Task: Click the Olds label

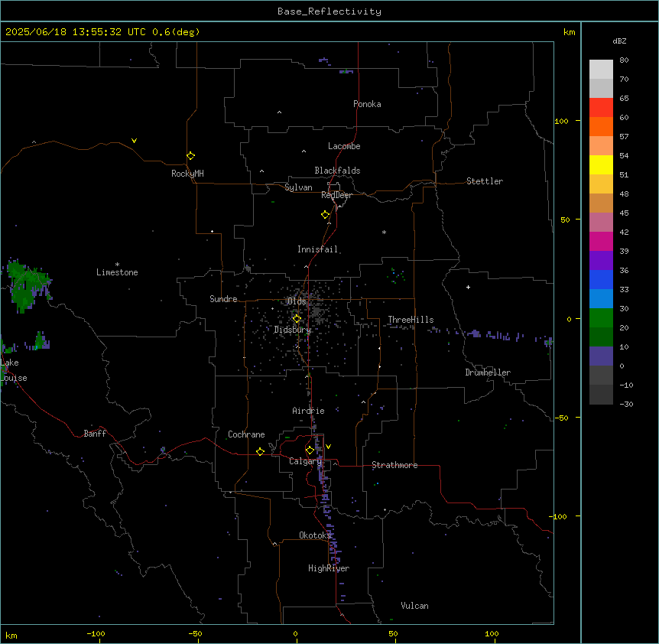Action: 297,301
